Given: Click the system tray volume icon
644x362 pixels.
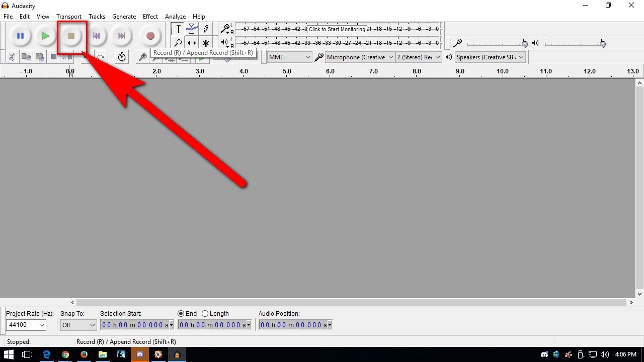Looking at the screenshot, I should [604, 354].
